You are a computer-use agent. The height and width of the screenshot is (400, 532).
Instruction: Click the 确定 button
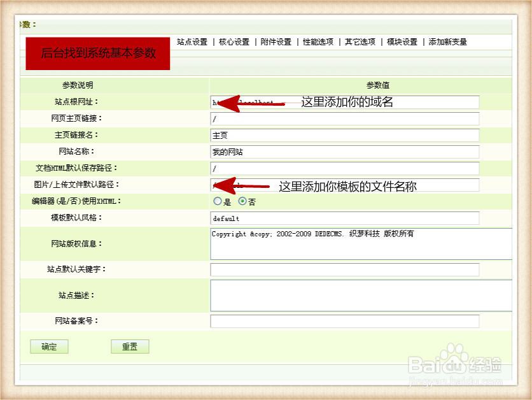pyautogui.click(x=49, y=346)
